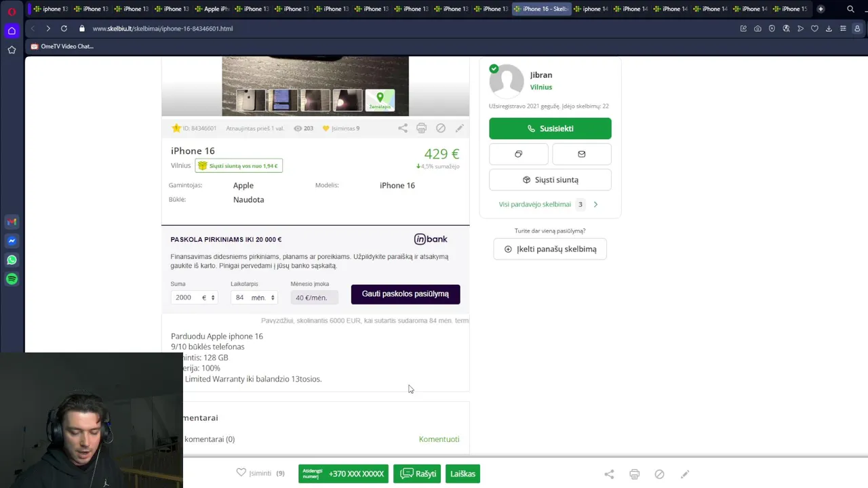Select the active iPhone 16 - Skelb tab
The image size is (868, 488).
click(x=541, y=9)
